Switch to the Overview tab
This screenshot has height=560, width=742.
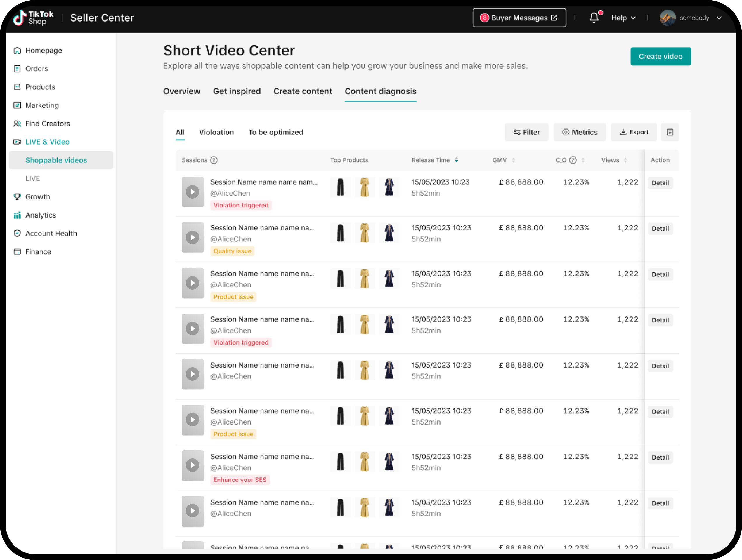tap(181, 91)
